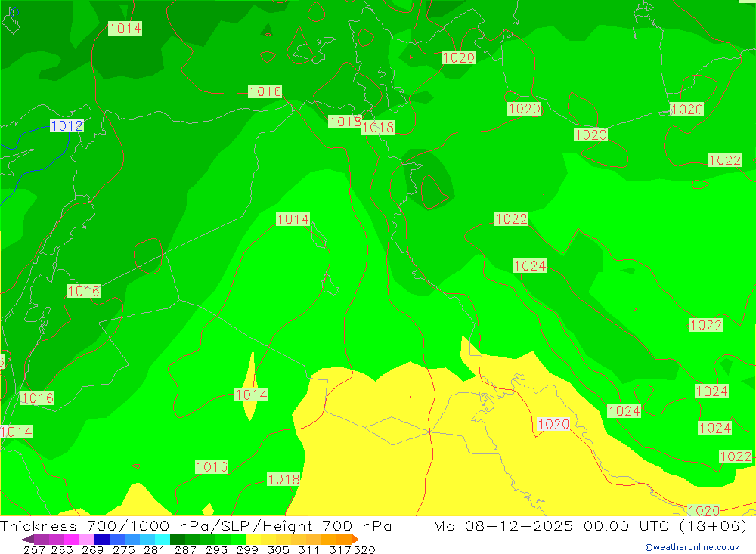Click the 275 legend value

point(123,549)
